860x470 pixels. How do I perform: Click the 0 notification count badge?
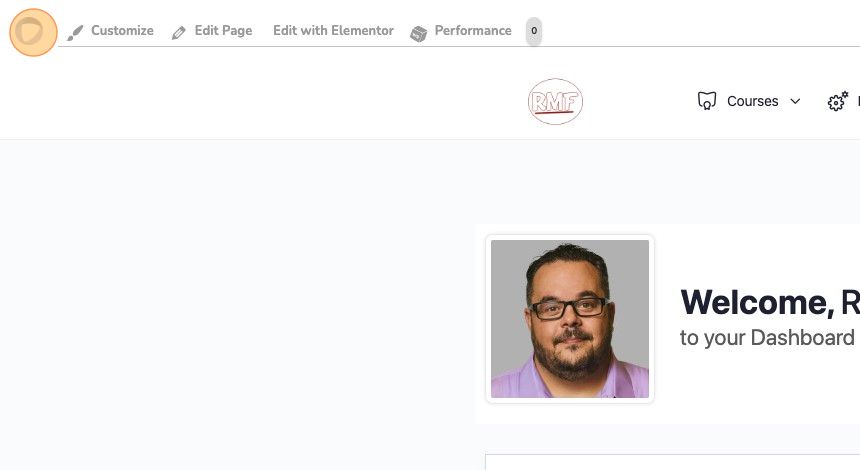pyautogui.click(x=534, y=31)
